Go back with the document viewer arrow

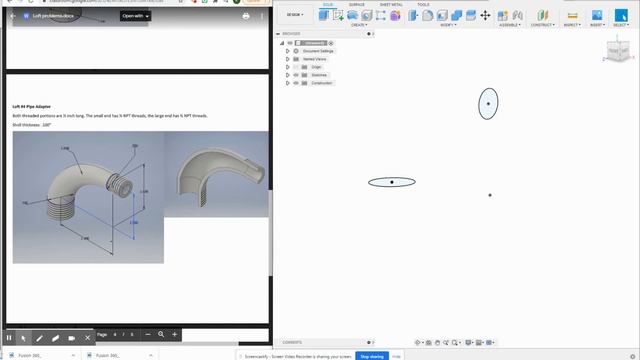pos(12,16)
